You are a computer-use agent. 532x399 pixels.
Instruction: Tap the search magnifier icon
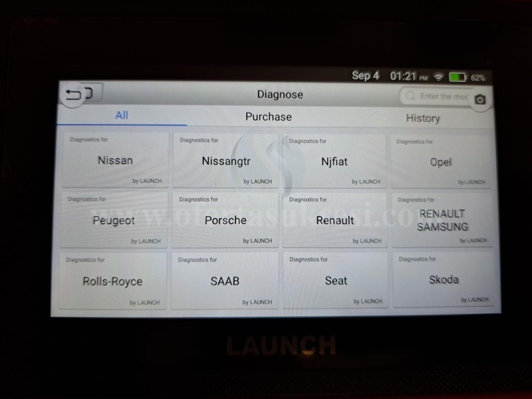pos(410,96)
